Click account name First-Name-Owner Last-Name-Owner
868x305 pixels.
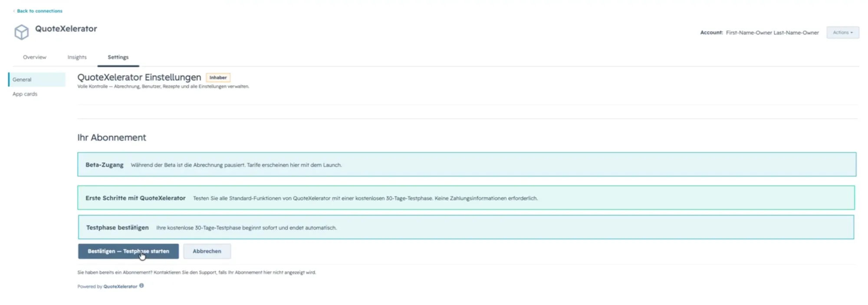tap(772, 33)
